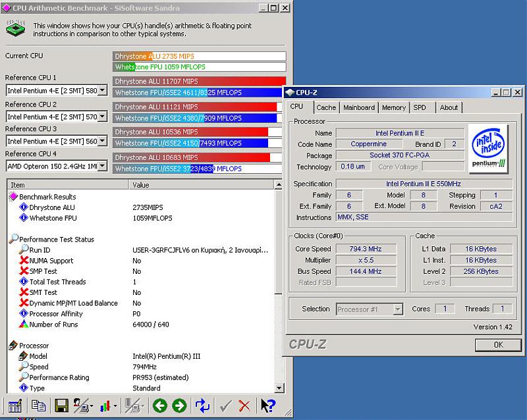The height and width of the screenshot is (420, 527).
Task: Click the red X beside SMP Test
Action: pos(24,271)
